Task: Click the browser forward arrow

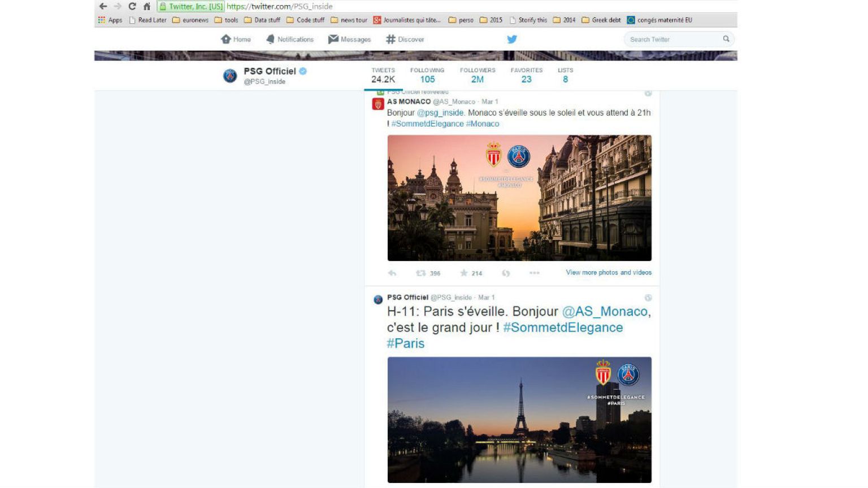Action: (x=118, y=6)
